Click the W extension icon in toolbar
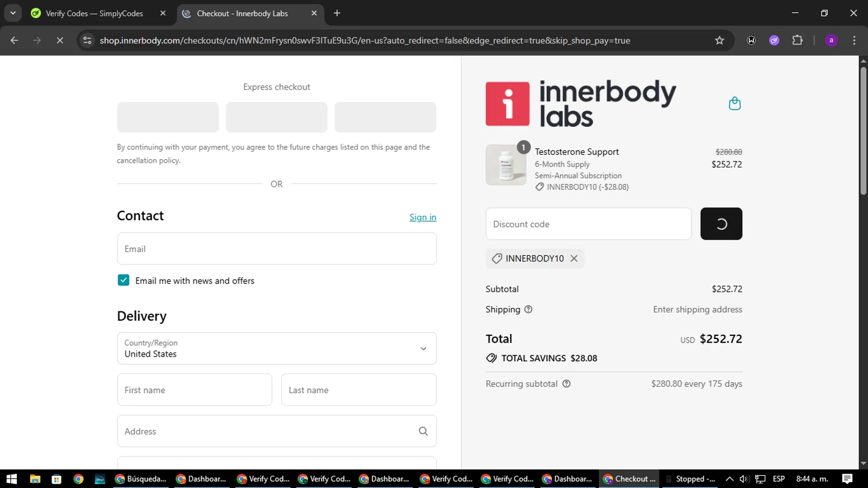This screenshot has width=868, height=488. (x=751, y=41)
